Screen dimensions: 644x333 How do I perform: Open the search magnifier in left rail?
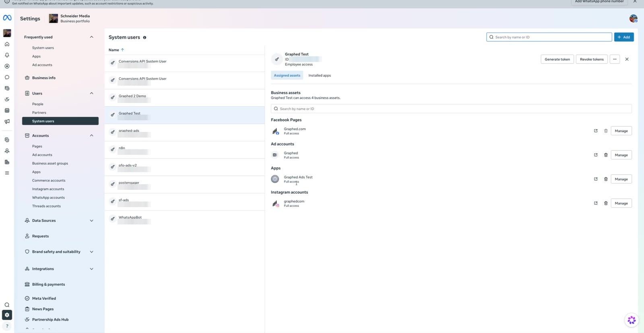click(7, 305)
